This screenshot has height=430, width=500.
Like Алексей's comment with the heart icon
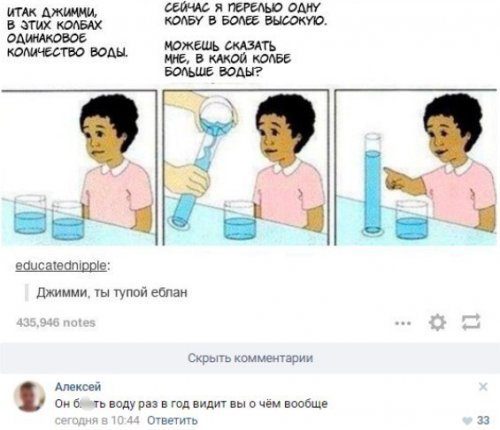tap(468, 421)
